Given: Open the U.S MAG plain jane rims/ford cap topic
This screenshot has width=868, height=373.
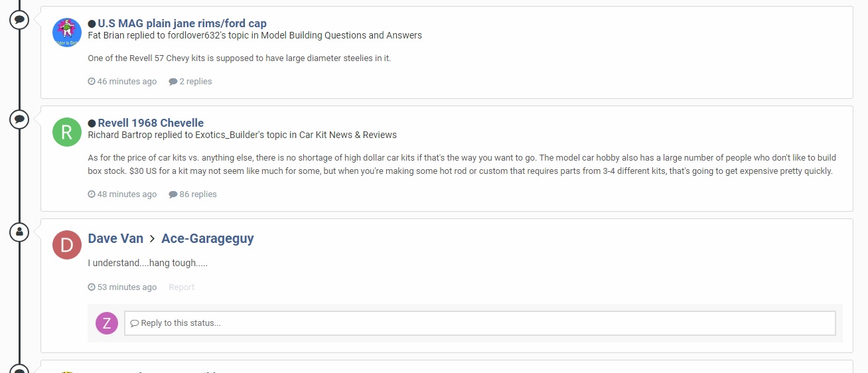Looking at the screenshot, I should [x=182, y=23].
